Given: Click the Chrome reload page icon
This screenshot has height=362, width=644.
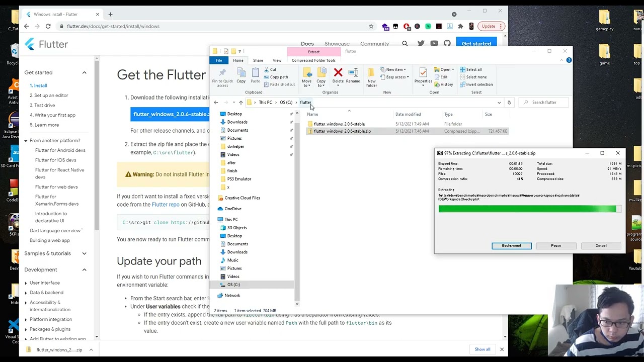Looking at the screenshot, I should pyautogui.click(x=48, y=26).
